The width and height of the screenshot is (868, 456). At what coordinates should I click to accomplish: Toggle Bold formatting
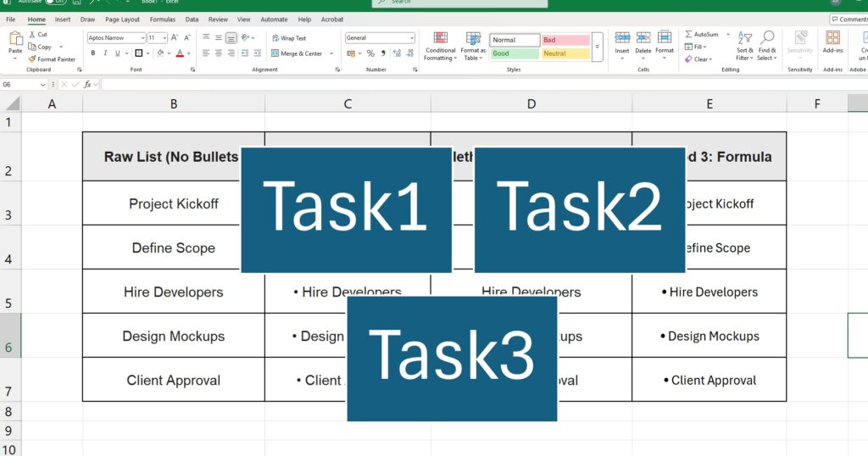click(93, 53)
